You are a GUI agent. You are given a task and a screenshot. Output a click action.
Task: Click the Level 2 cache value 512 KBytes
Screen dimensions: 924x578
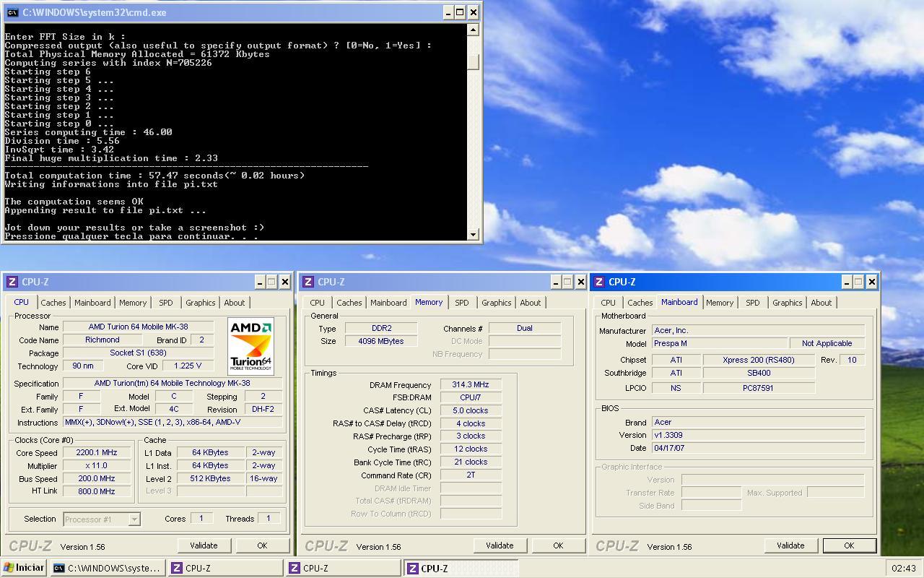point(210,478)
